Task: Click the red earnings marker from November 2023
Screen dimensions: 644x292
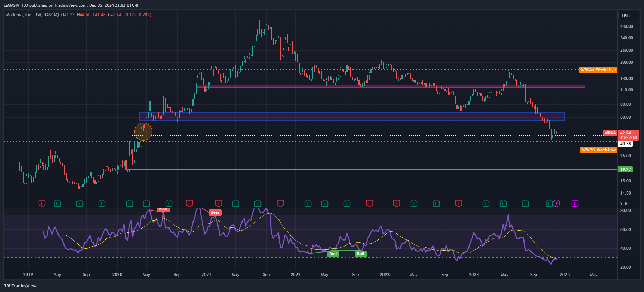Action: (459, 203)
